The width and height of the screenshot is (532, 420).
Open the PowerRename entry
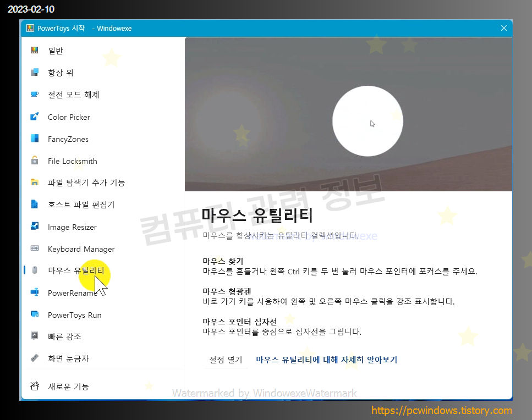coord(103,293)
